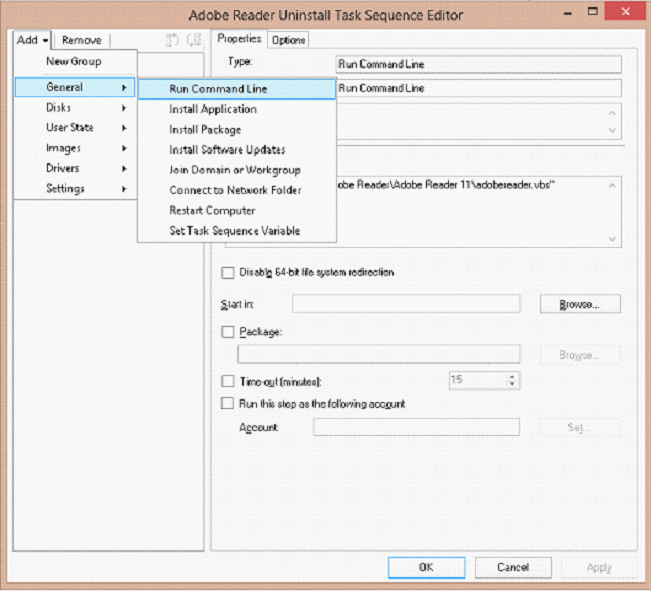Click the Start in input field
Image resolution: width=651 pixels, height=607 pixels.
(406, 304)
